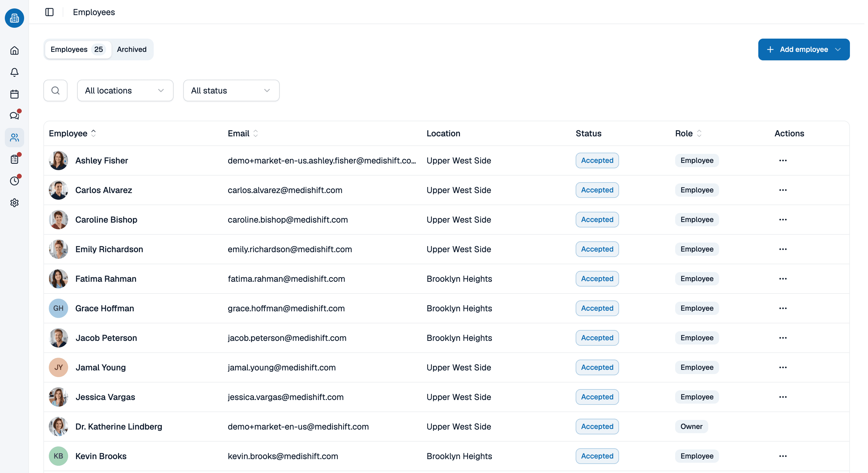868x473 pixels.
Task: Click the Owner role badge
Action: click(691, 427)
